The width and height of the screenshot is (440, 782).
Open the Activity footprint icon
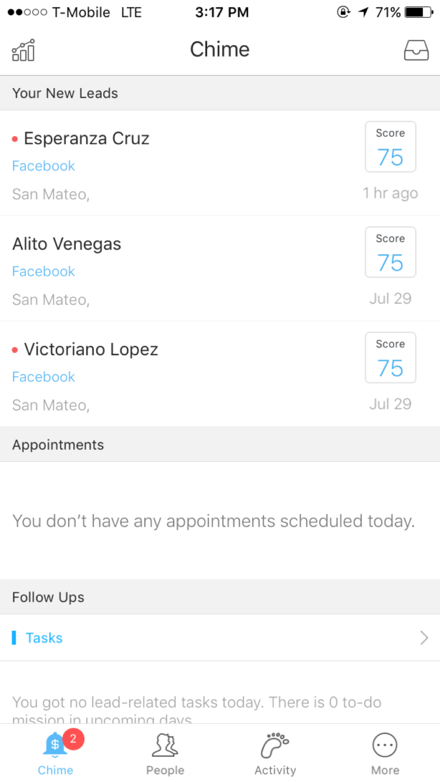pos(275,746)
